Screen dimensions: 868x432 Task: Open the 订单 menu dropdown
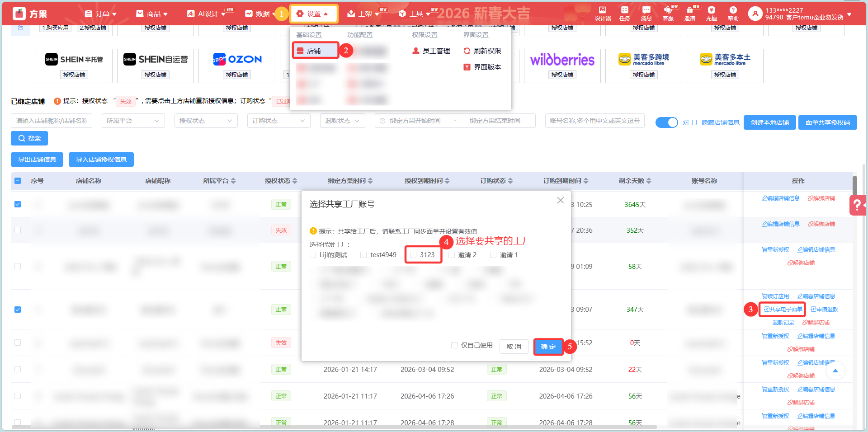[x=101, y=14]
